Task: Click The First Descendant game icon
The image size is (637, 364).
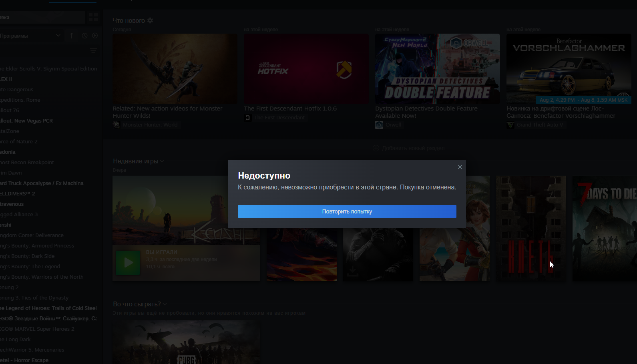Action: click(x=248, y=118)
